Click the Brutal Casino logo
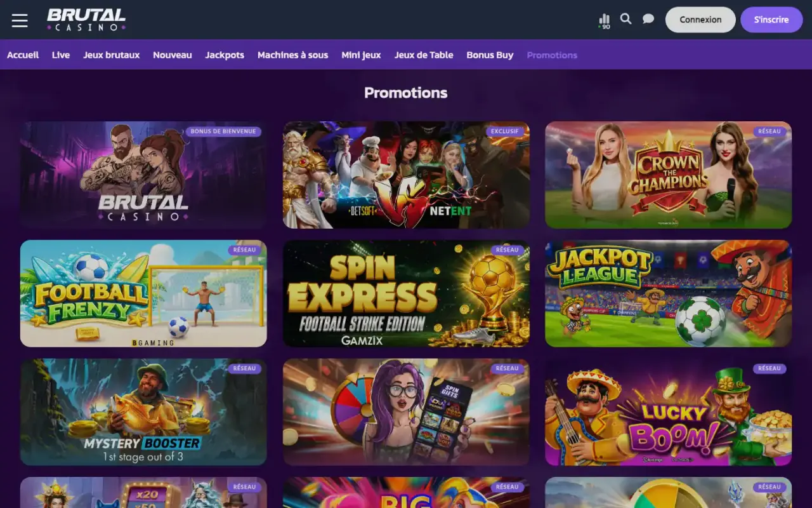This screenshot has width=812, height=508. tap(86, 20)
